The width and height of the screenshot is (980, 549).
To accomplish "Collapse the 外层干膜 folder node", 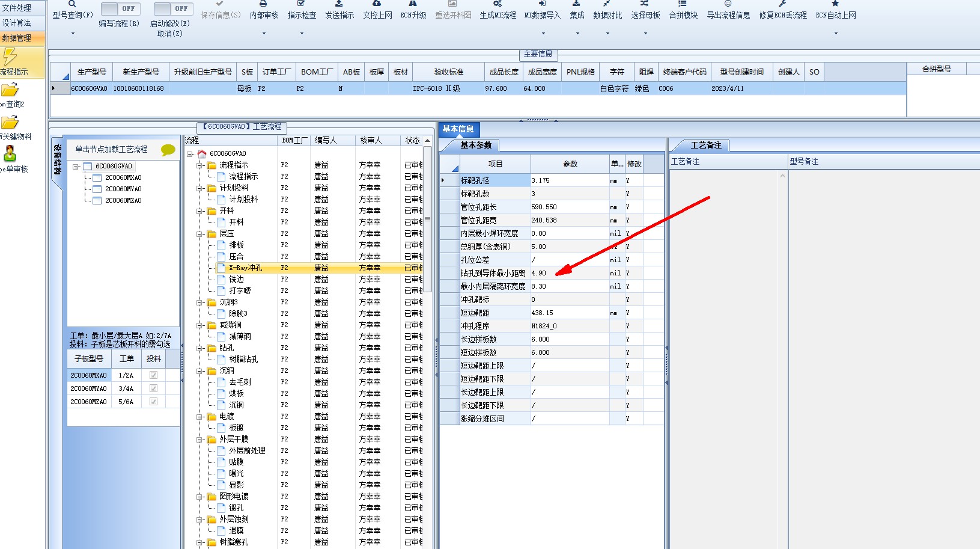I will [x=199, y=440].
